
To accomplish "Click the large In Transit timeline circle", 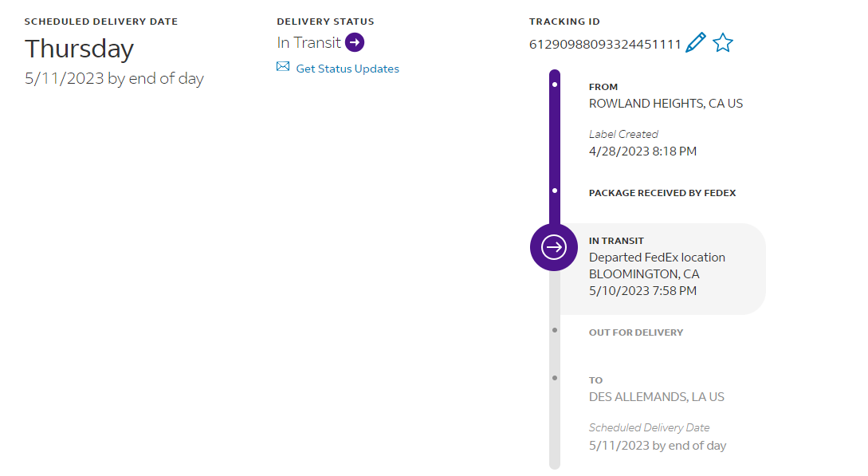I will pos(553,247).
